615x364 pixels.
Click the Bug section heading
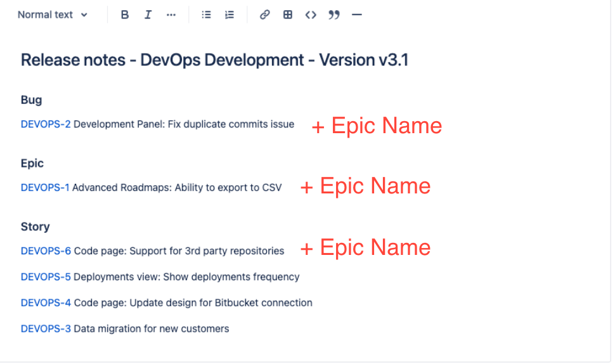(x=31, y=100)
